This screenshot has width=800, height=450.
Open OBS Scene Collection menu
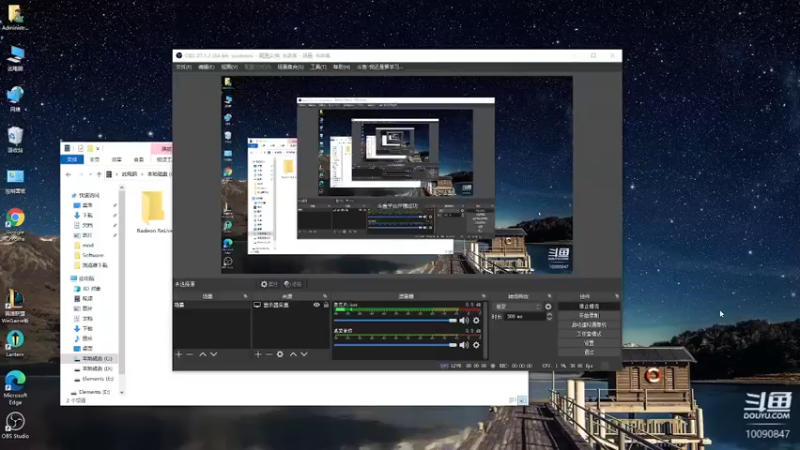[x=290, y=67]
